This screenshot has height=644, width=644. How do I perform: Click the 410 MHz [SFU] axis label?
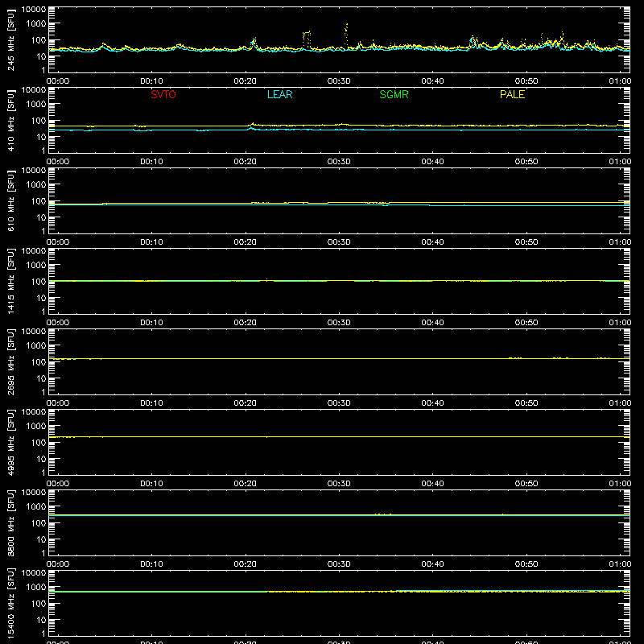pos(11,120)
